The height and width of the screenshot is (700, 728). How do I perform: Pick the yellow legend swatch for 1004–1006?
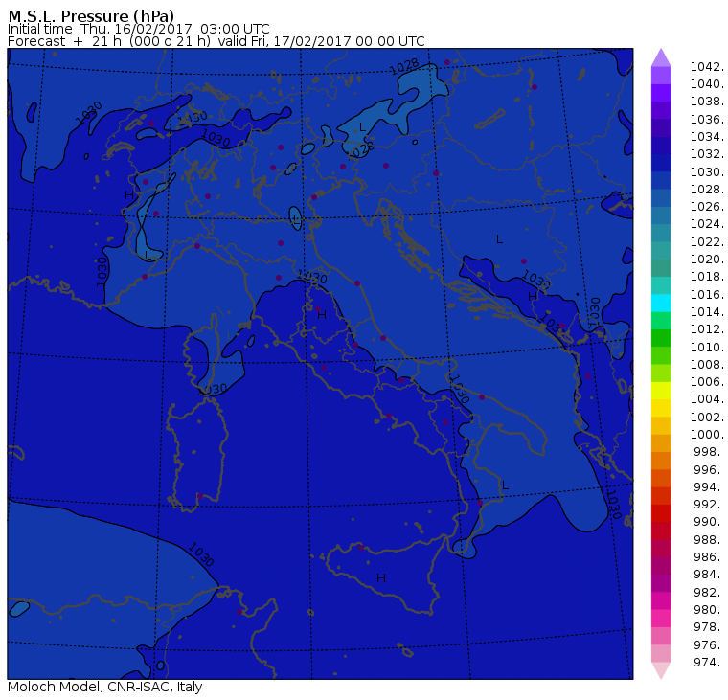point(661,391)
